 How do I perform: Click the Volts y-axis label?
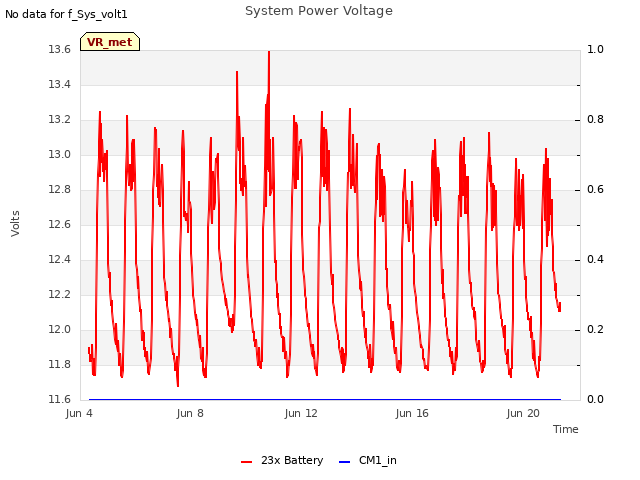pyautogui.click(x=15, y=224)
